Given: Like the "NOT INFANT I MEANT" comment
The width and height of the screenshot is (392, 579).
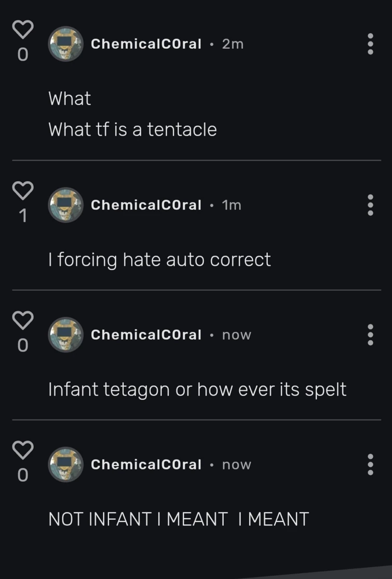Looking at the screenshot, I should [23, 450].
